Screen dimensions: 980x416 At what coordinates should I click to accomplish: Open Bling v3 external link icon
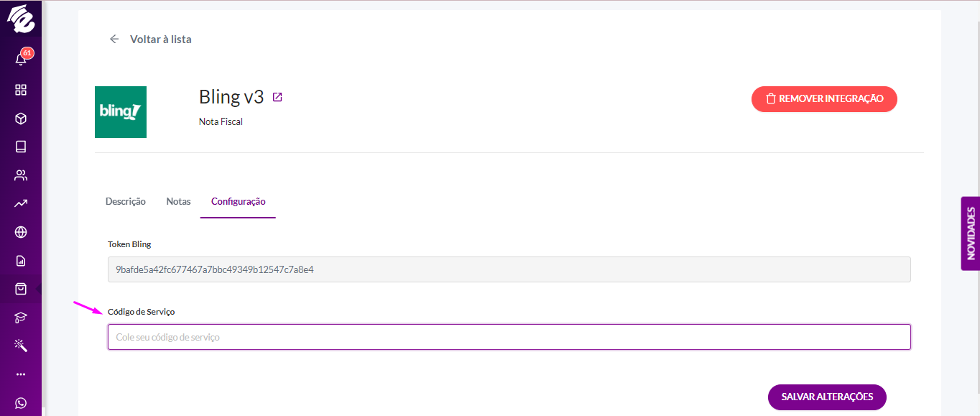point(277,97)
